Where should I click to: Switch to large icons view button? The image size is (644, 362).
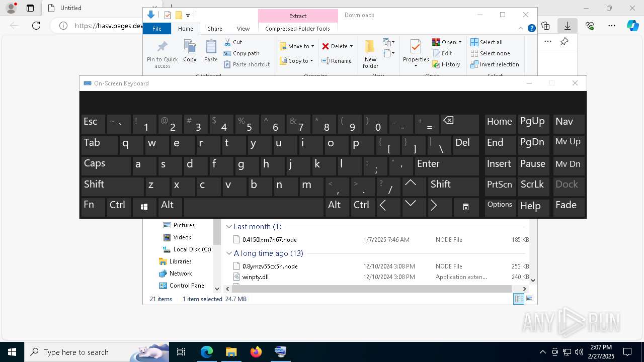[x=529, y=299]
